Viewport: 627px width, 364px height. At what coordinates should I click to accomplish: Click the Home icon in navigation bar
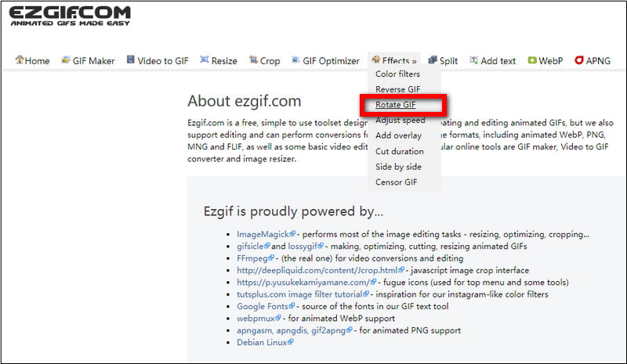20,60
